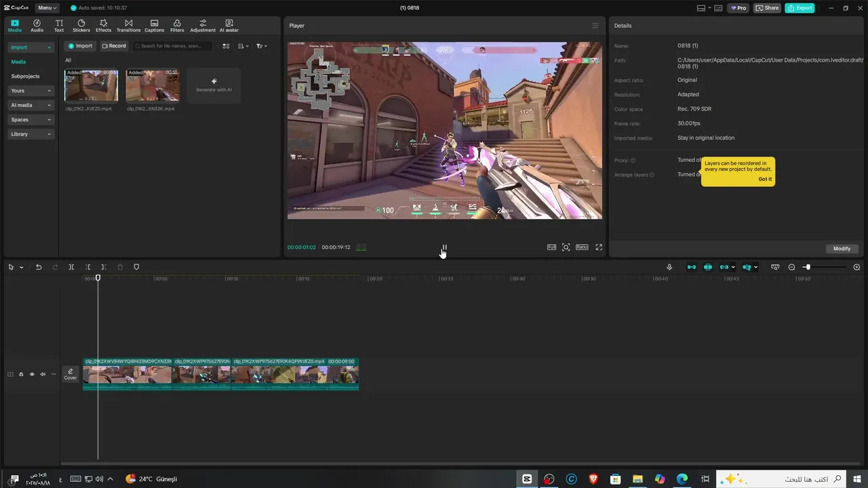Toggle auto snapping in the timeline

(708, 267)
